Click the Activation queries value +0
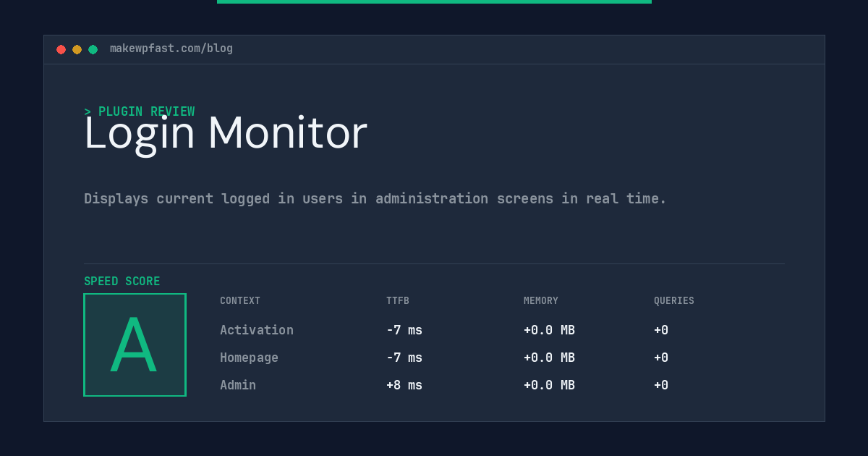Screen dimensions: 868x456 click(x=661, y=330)
